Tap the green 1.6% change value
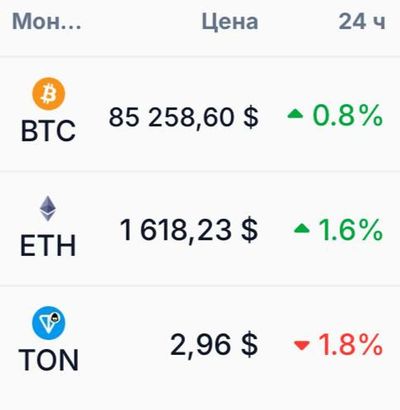The height and width of the screenshot is (410, 400). (x=351, y=230)
